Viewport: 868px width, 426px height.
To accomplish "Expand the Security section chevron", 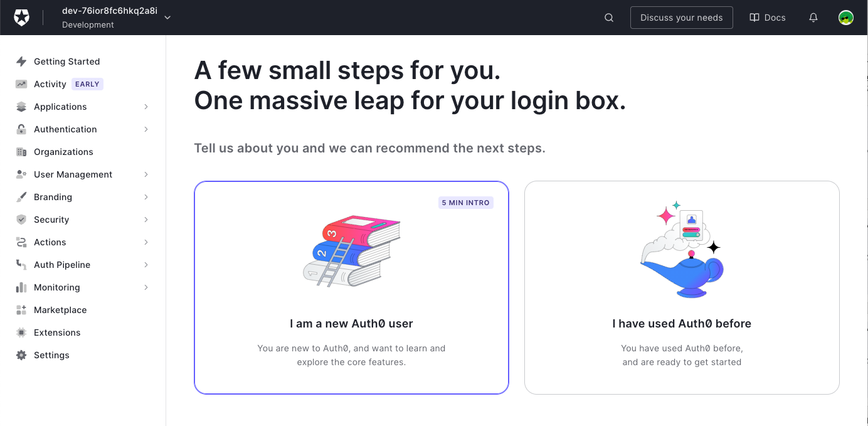I will tap(146, 220).
